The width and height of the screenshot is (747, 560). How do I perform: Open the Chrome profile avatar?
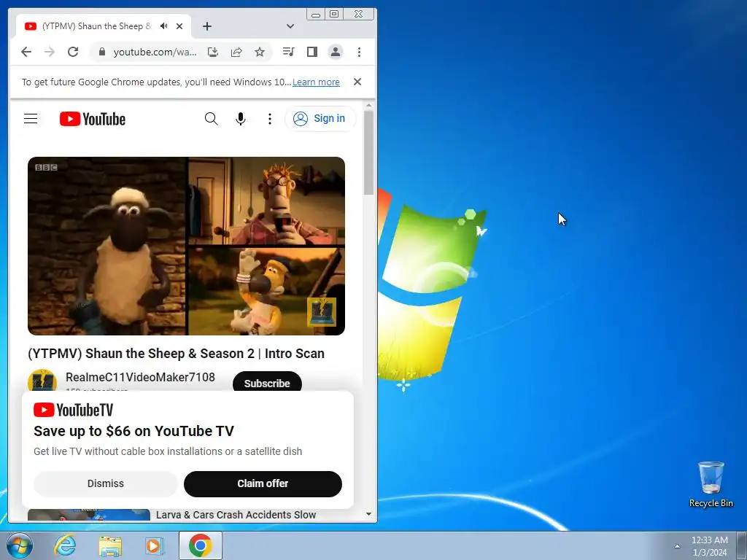(336, 52)
